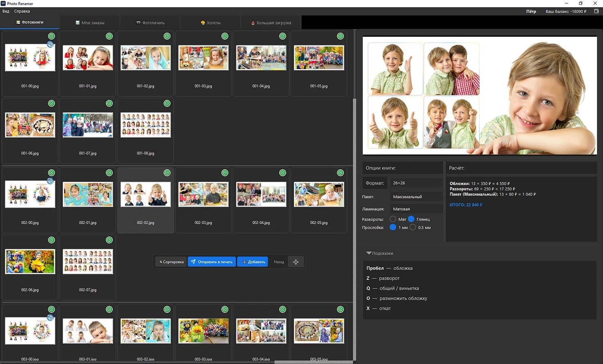Click the move/pan arrows icon in the floating toolbar
This screenshot has height=364, width=603.
[296, 262]
